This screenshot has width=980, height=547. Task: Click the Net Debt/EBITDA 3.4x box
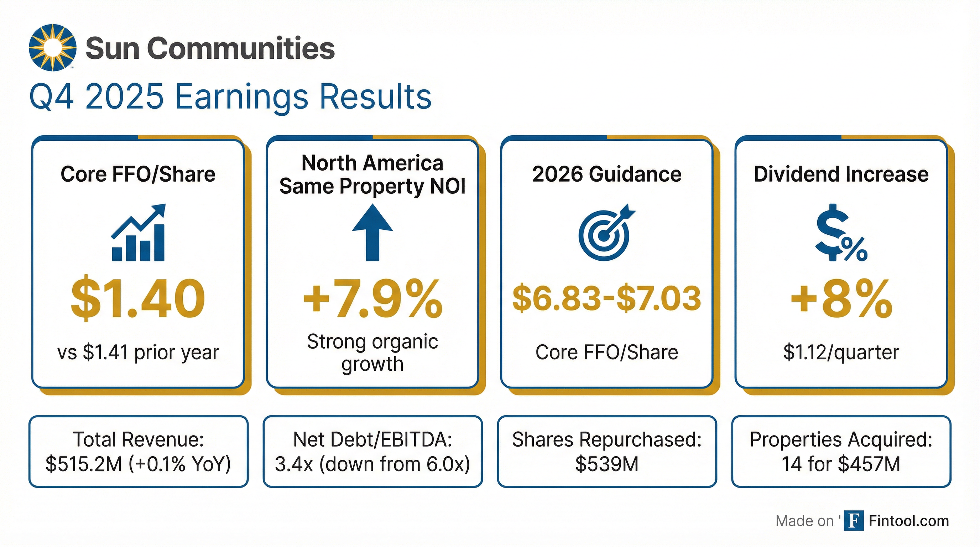click(x=373, y=452)
